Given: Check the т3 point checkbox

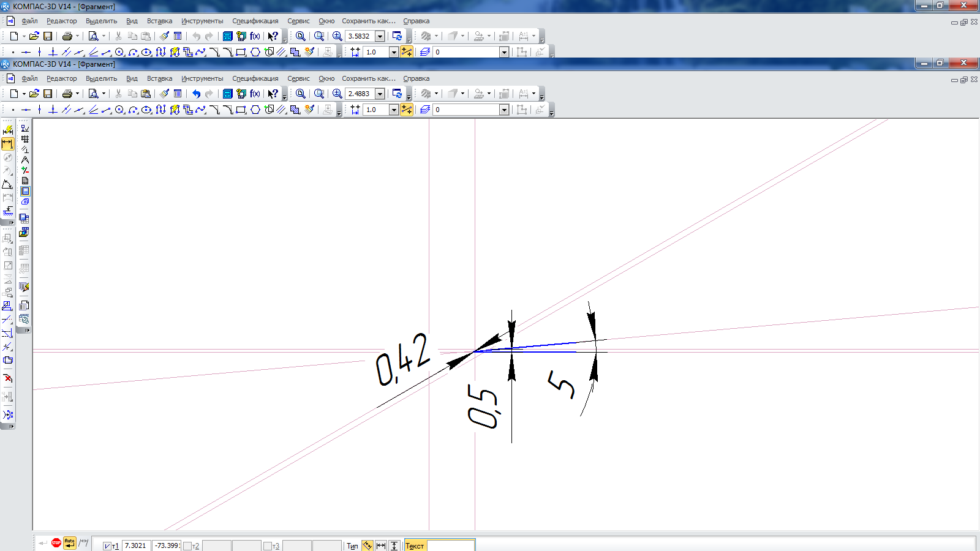Looking at the screenshot, I should [268, 546].
